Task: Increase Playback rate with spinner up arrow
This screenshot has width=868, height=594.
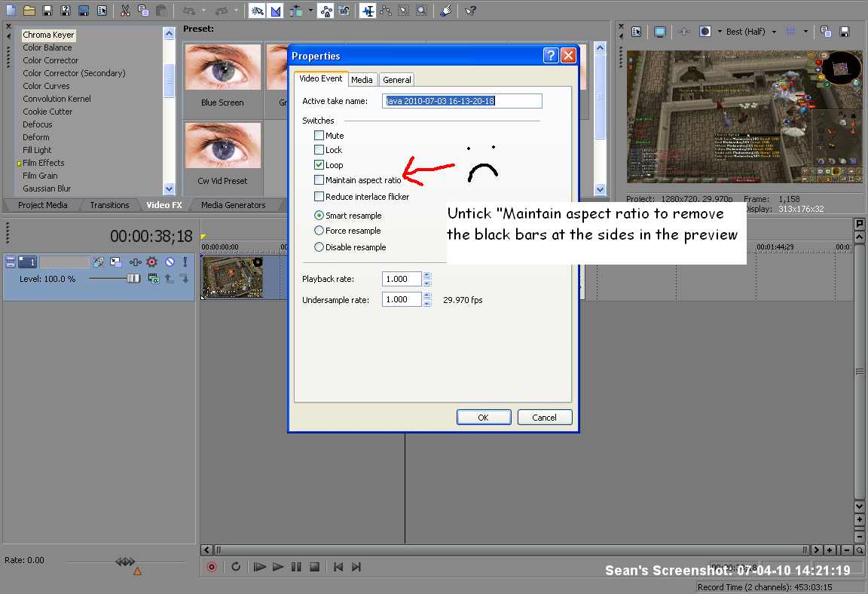Action: 427,276
